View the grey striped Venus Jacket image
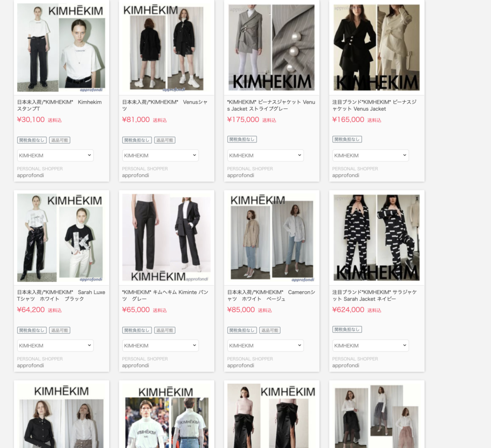The width and height of the screenshot is (491, 448). 271,47
